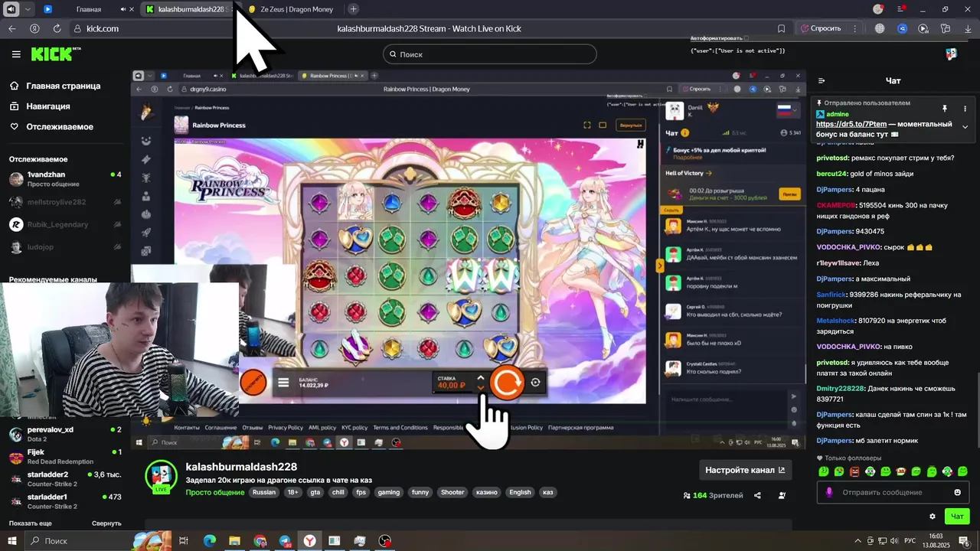Click the 16:03 taskbar clock

point(937,540)
